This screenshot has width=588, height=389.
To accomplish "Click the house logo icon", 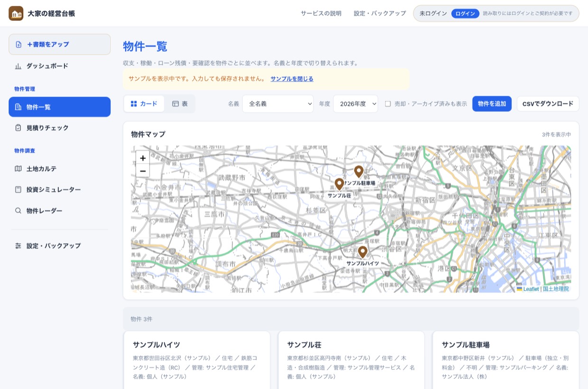I will click(16, 13).
